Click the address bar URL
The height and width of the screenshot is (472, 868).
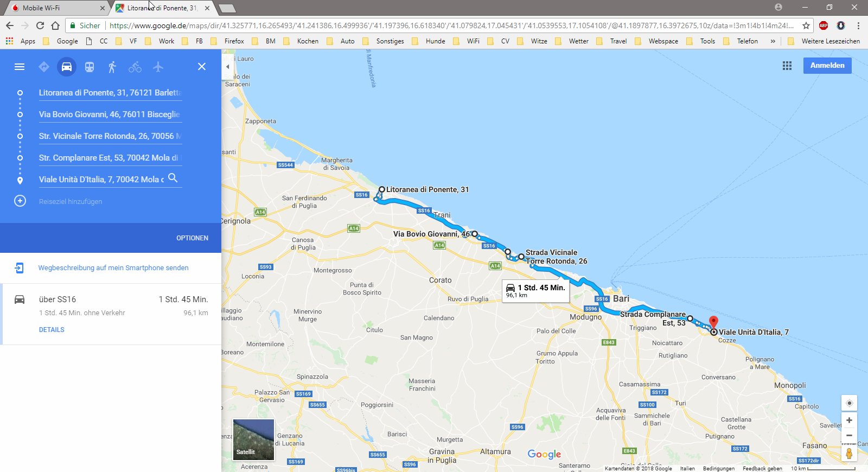click(x=451, y=25)
